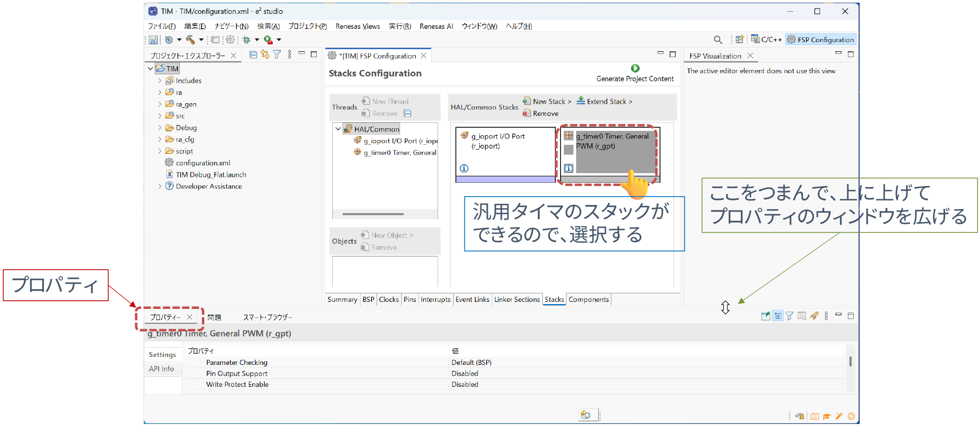This screenshot has height=428, width=980.
Task: Expand the ra_gen folder
Action: click(x=159, y=104)
